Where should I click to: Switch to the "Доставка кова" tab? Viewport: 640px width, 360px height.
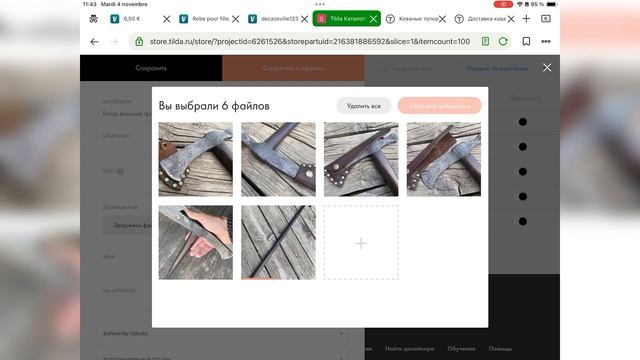click(x=487, y=19)
